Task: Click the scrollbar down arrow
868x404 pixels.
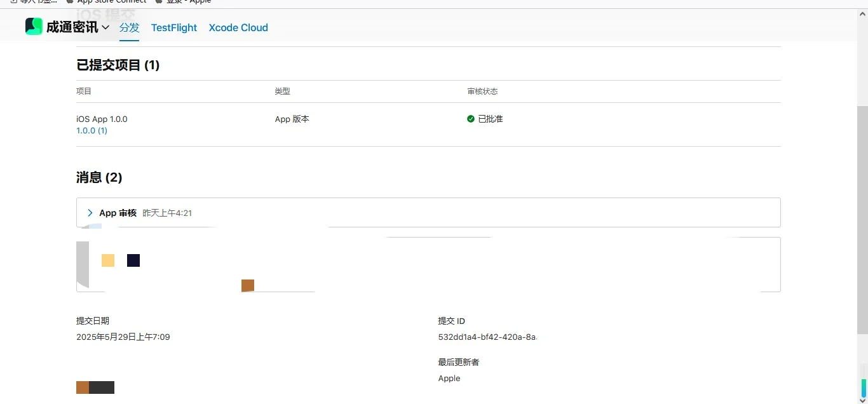Action: 862,400
